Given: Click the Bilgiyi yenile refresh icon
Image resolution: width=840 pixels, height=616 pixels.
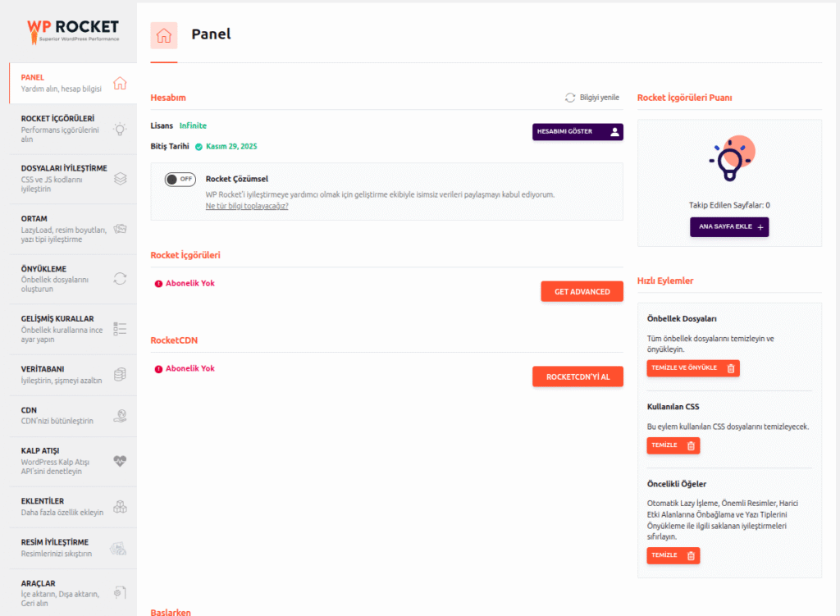Looking at the screenshot, I should [x=572, y=98].
